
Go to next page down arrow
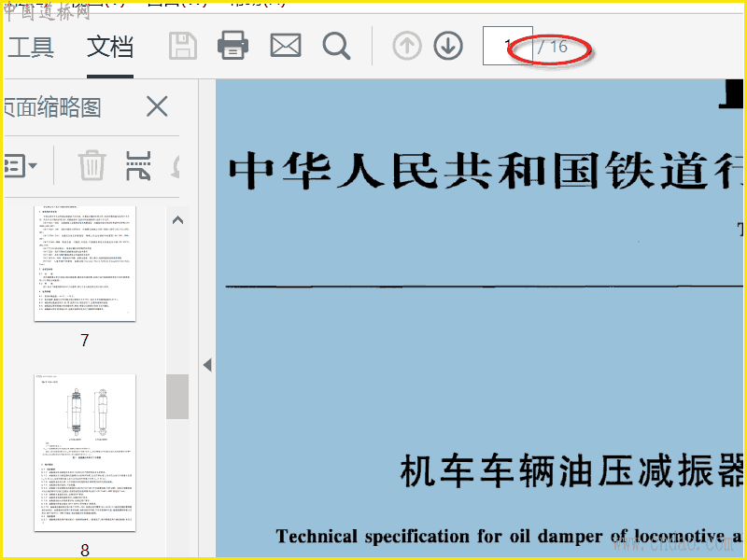click(448, 46)
